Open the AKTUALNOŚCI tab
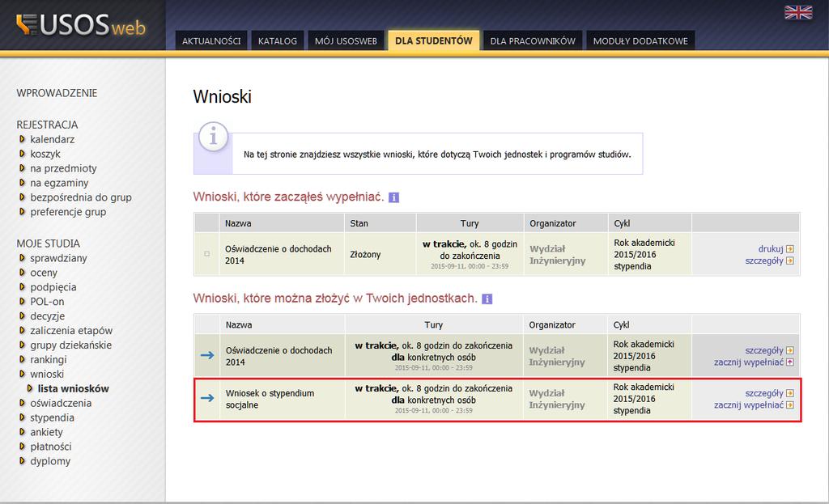The width and height of the screenshot is (829, 504). tap(211, 40)
